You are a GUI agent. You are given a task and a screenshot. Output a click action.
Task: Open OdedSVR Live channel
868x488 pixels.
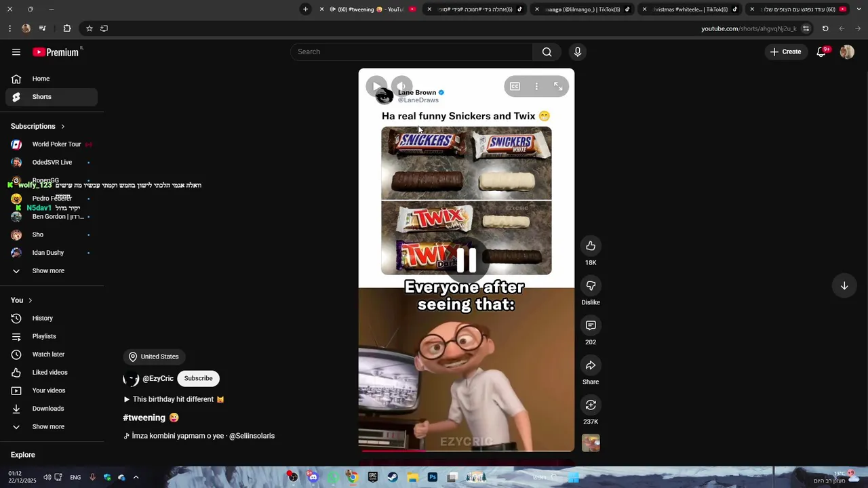point(52,163)
